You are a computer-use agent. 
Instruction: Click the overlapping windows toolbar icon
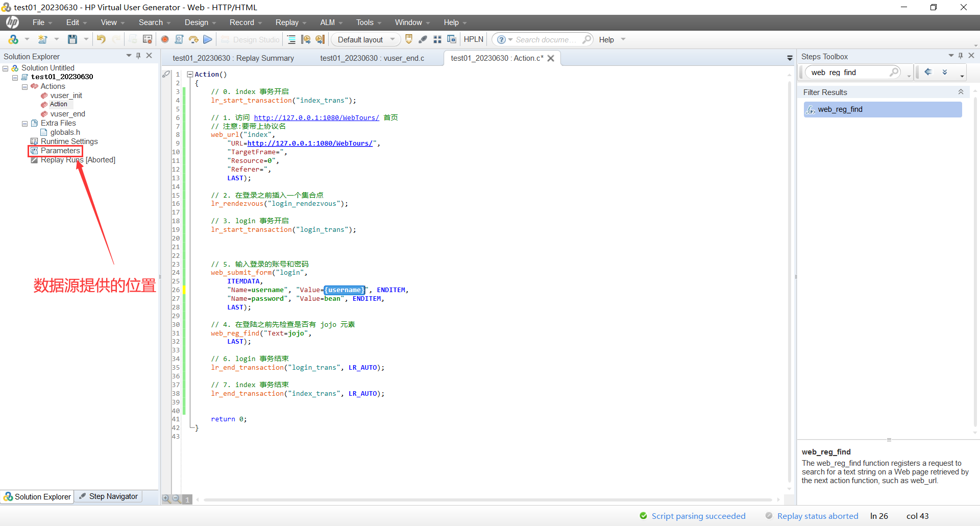[x=451, y=39]
